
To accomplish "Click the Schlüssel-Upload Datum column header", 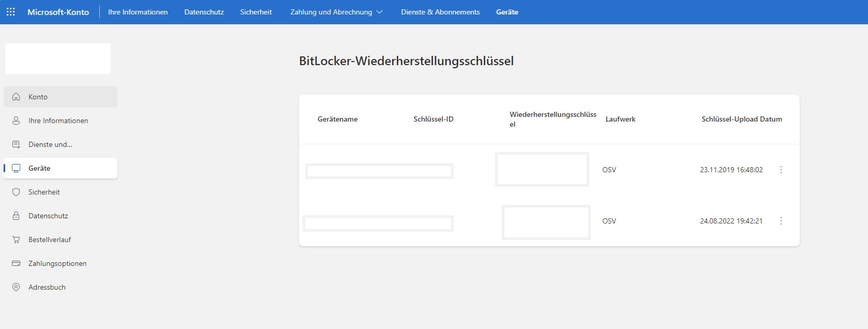I will tap(742, 119).
